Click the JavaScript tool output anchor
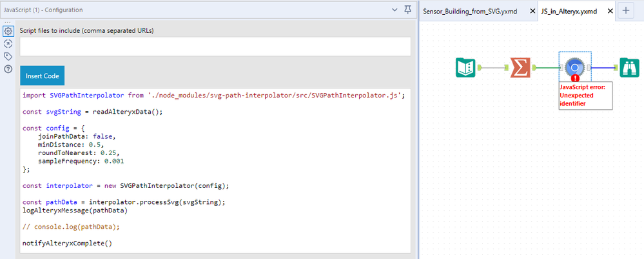Screen dimensions: 644x259 click(589, 67)
